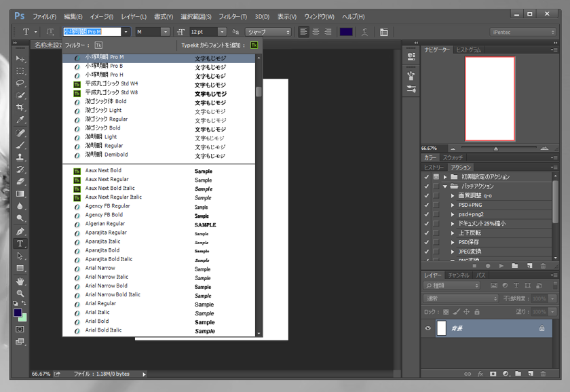Viewport: 570px width, 392px height.
Task: Switch to the ヒストグラム tab
Action: 469,50
